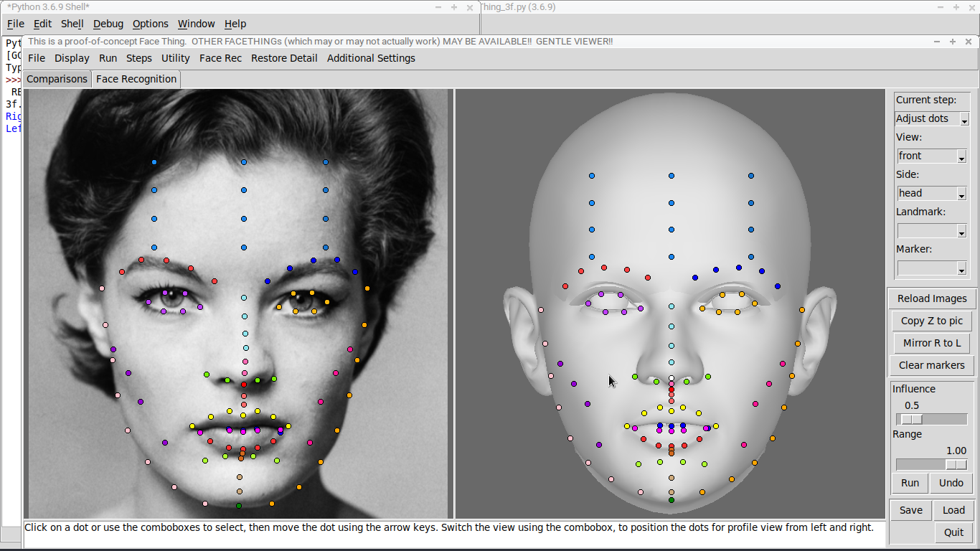Open the Display menu

click(x=72, y=58)
